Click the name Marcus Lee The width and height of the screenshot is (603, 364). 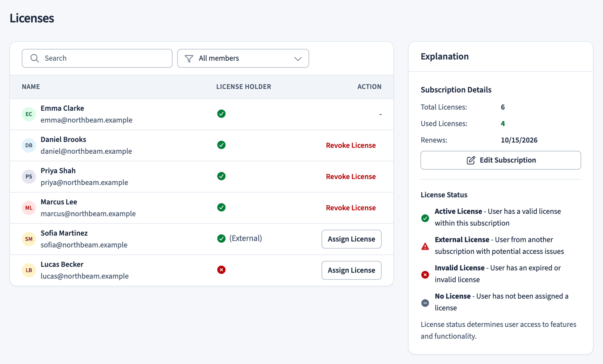(59, 202)
